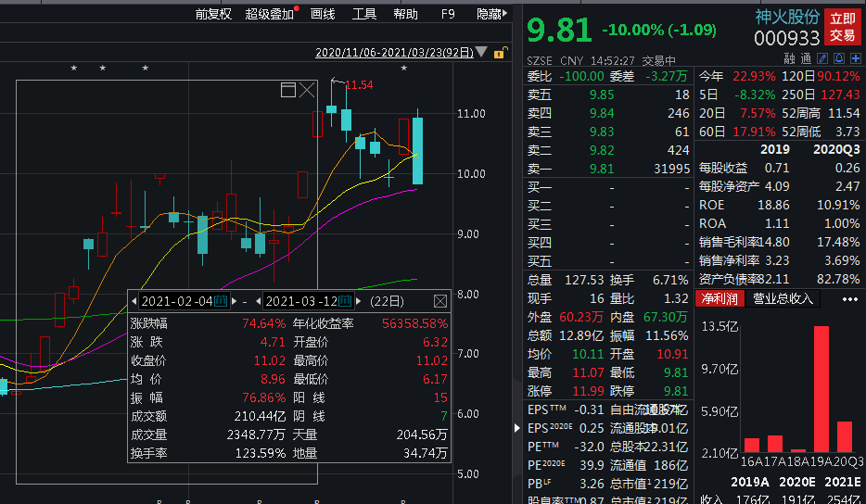The image size is (866, 504).
Task: Open calendar picker for start date 2021-02-04
Action: pos(221,301)
